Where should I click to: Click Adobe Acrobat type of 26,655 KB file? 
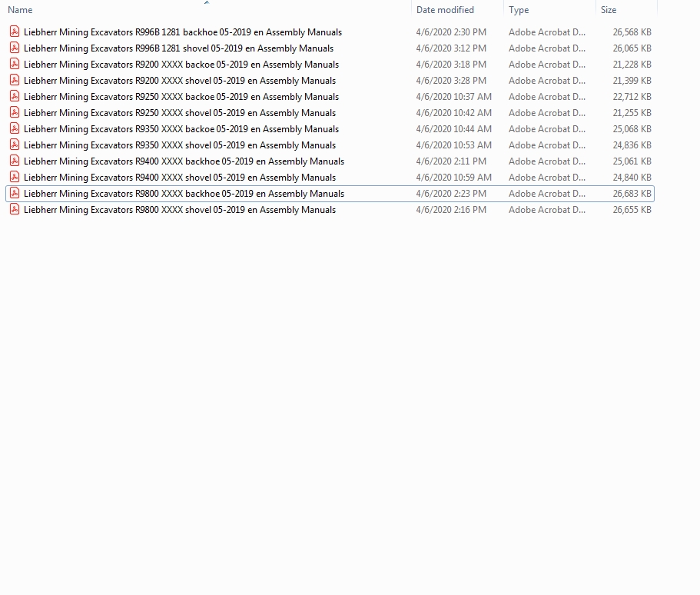coord(547,210)
